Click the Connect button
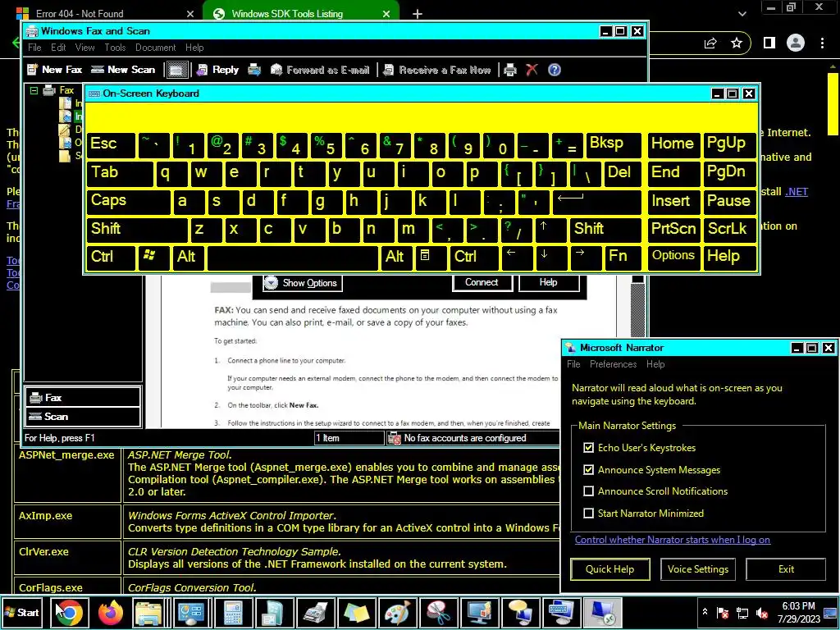The image size is (840, 630). coord(482,282)
